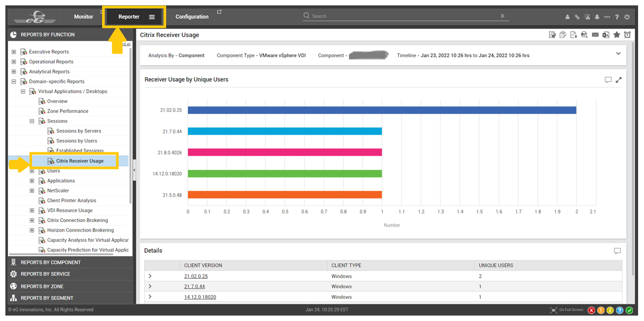Expand the 14.12.0.18020 details row
The width and height of the screenshot is (644, 321).
click(x=150, y=296)
